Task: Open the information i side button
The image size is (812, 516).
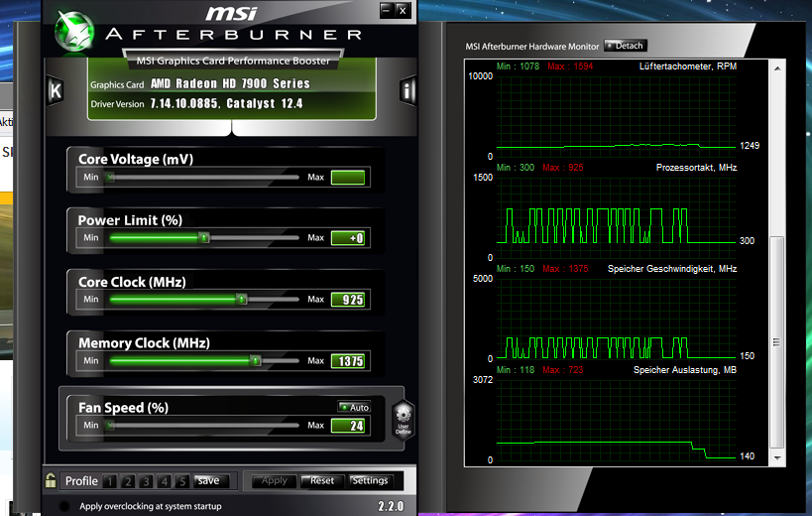Action: 407,91
